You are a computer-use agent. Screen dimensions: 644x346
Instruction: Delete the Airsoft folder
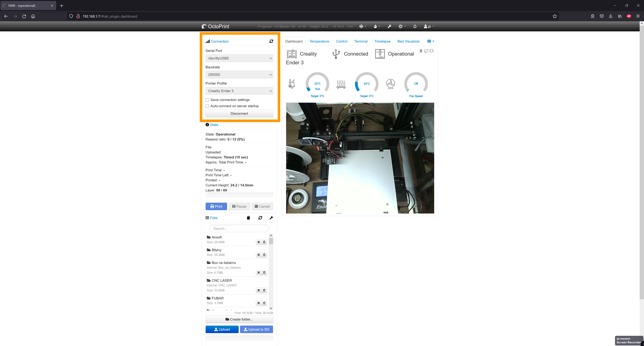click(x=264, y=242)
